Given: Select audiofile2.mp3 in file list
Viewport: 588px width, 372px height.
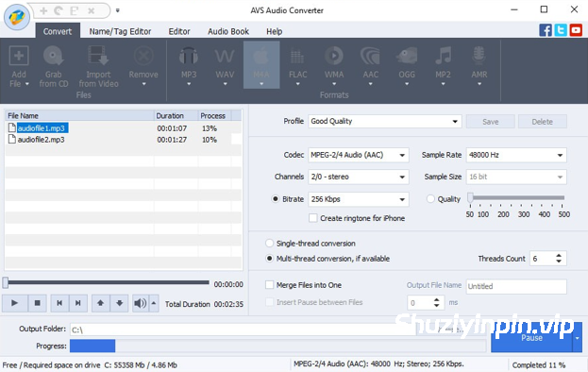Looking at the screenshot, I should click(41, 140).
